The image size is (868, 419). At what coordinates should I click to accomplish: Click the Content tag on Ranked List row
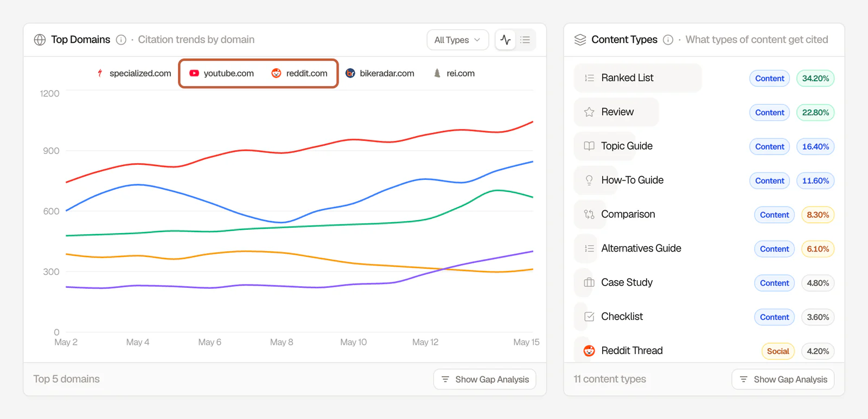770,79
